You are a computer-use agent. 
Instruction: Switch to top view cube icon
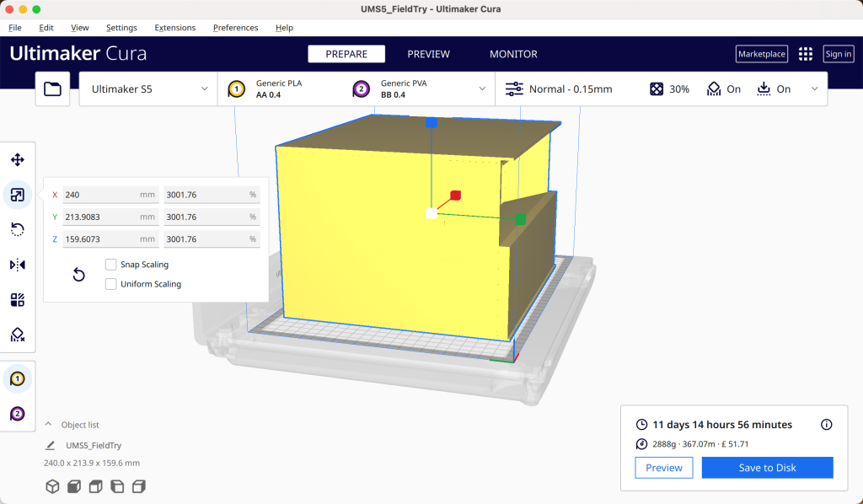(96, 486)
